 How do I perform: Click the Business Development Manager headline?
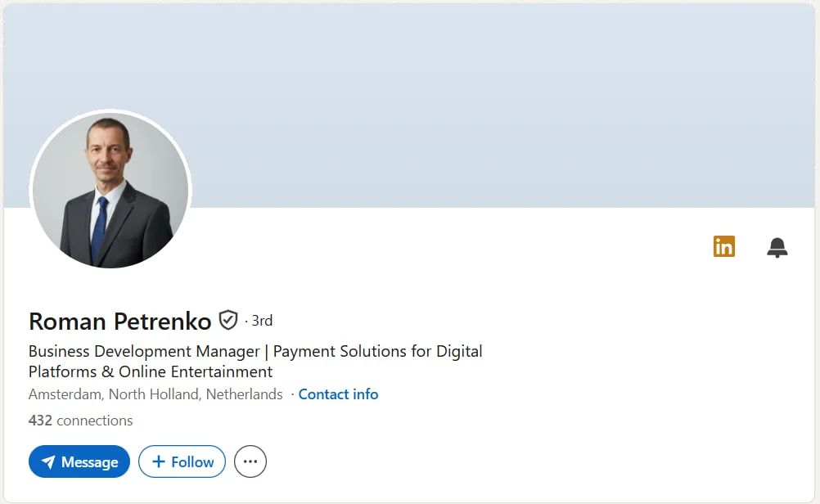[255, 362]
